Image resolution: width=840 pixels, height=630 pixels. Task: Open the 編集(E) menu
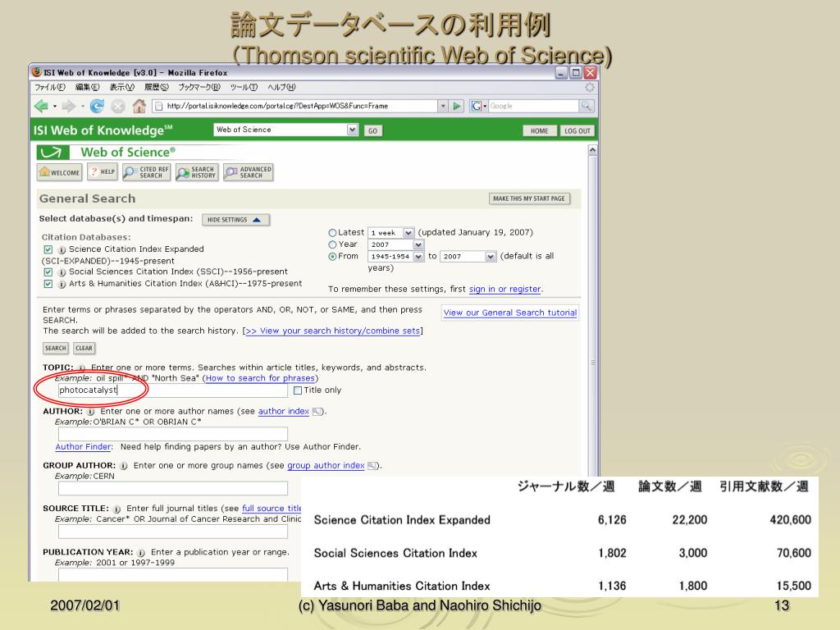coord(87,87)
